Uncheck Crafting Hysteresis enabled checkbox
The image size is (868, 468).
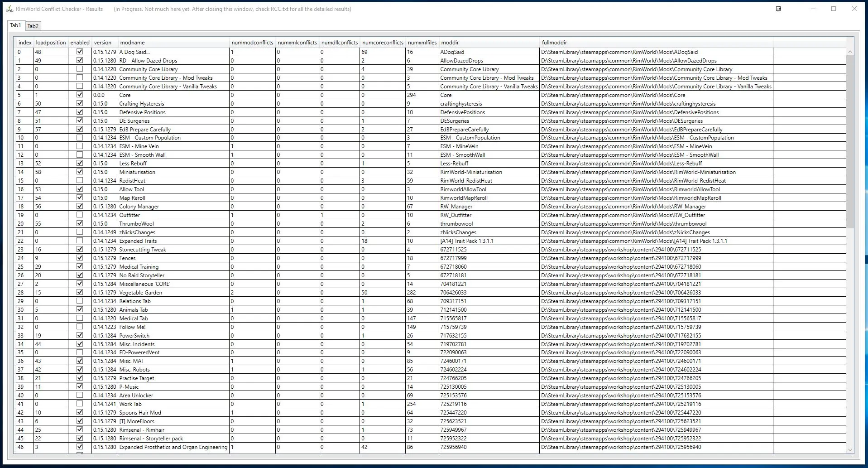[80, 103]
